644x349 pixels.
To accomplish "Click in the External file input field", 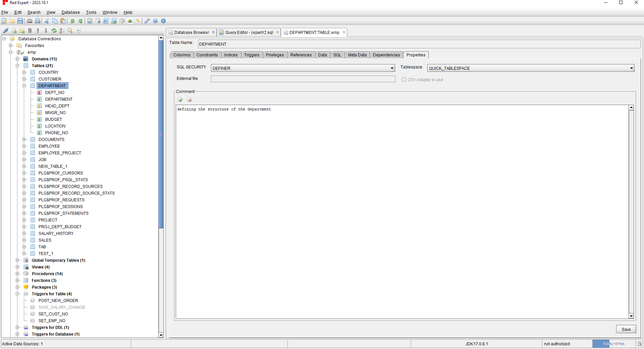I will click(x=302, y=79).
